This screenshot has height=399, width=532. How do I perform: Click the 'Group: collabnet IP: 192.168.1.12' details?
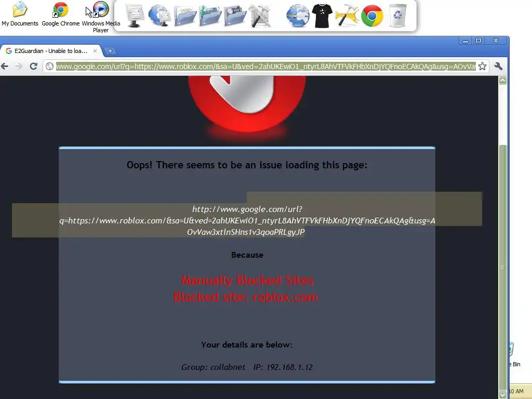(247, 367)
